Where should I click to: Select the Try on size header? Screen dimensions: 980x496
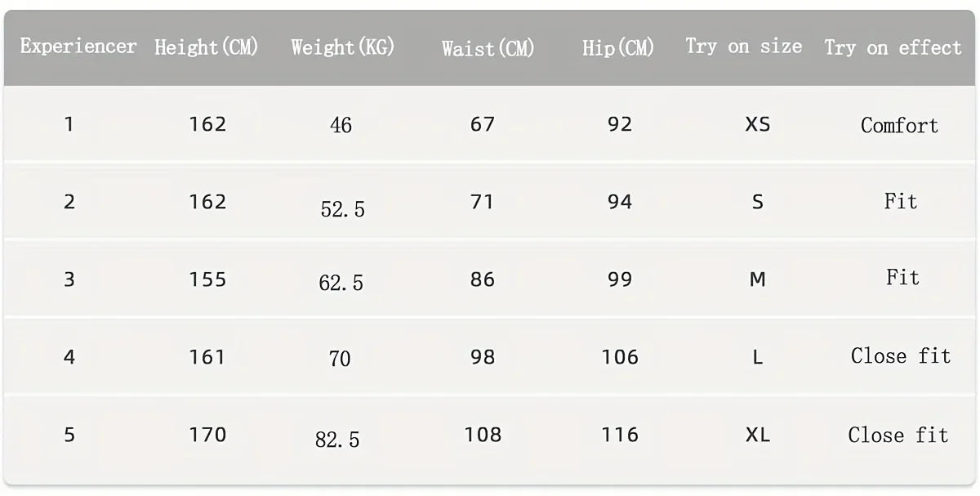(x=743, y=47)
